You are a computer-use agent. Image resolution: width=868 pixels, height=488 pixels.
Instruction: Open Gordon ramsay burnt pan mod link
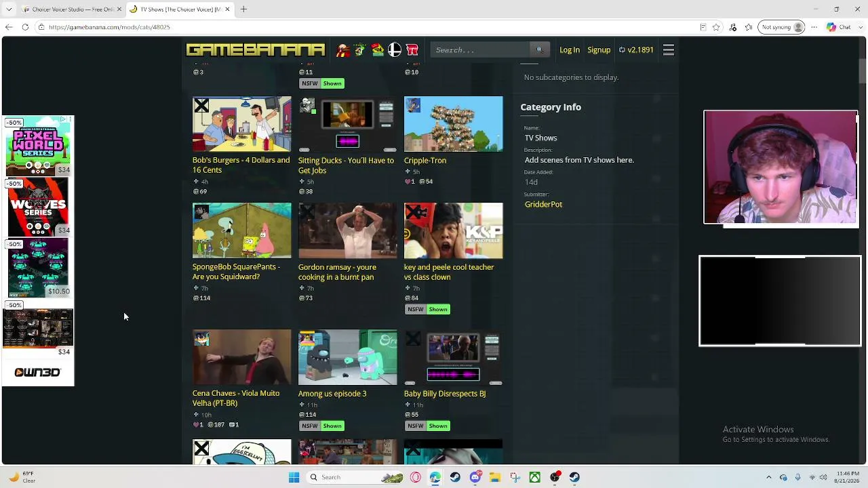coord(337,272)
